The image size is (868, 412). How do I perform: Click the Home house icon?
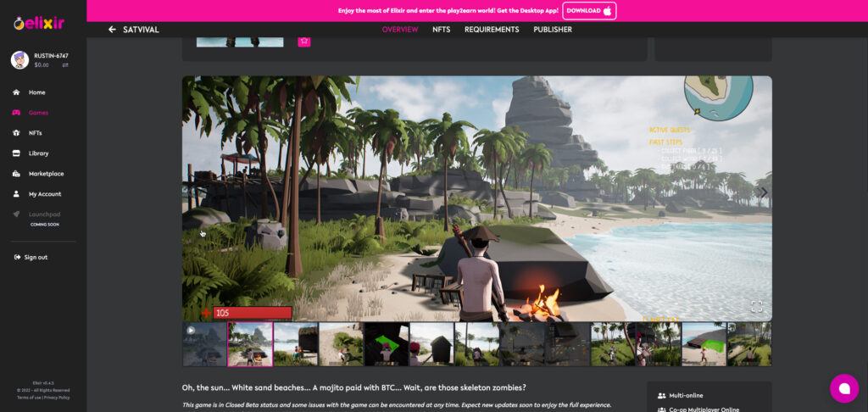[x=16, y=92]
